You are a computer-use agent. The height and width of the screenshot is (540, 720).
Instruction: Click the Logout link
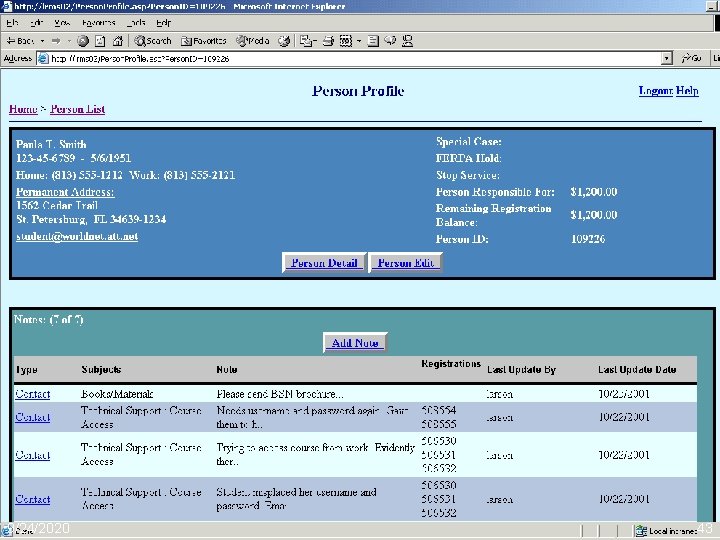point(656,90)
